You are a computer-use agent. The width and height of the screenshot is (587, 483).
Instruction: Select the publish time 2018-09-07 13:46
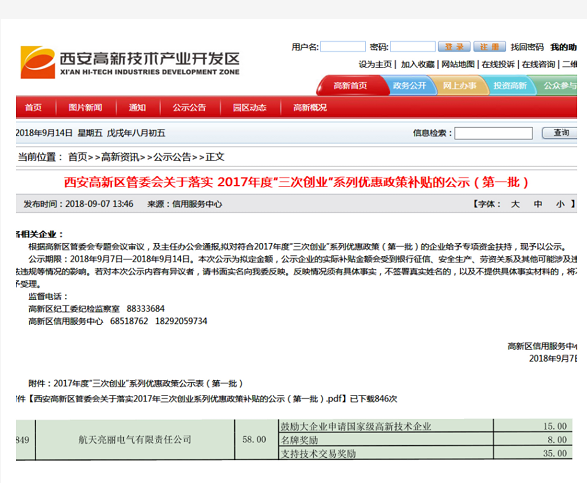[99, 204]
